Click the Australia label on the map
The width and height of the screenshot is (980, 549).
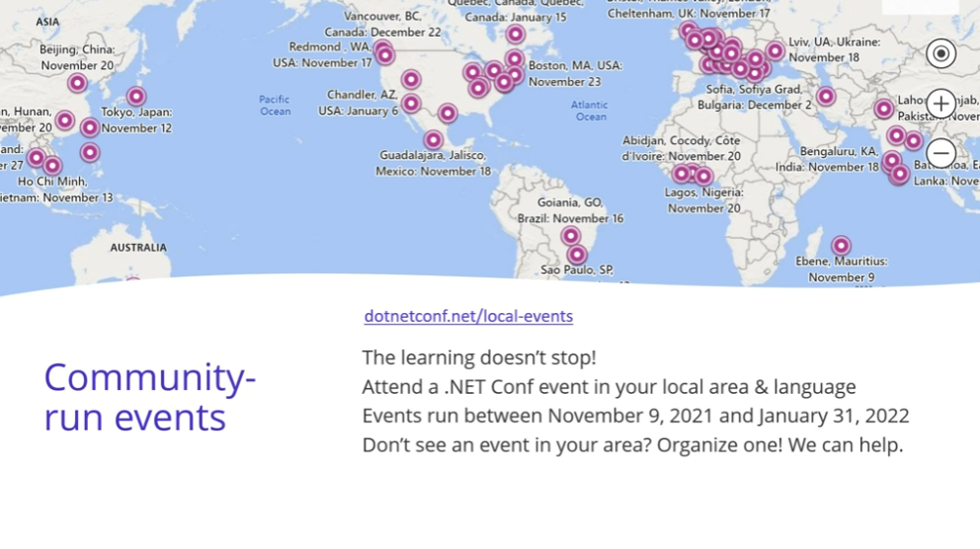[138, 247]
